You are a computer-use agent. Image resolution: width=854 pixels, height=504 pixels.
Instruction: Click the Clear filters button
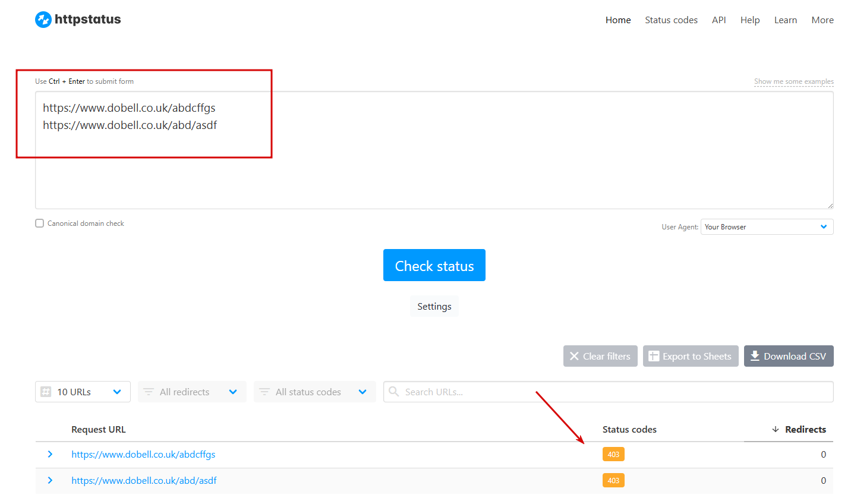(600, 356)
